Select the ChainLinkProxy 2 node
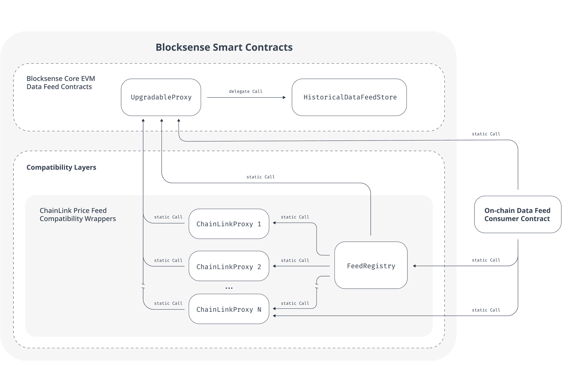562x392 pixels. [229, 266]
